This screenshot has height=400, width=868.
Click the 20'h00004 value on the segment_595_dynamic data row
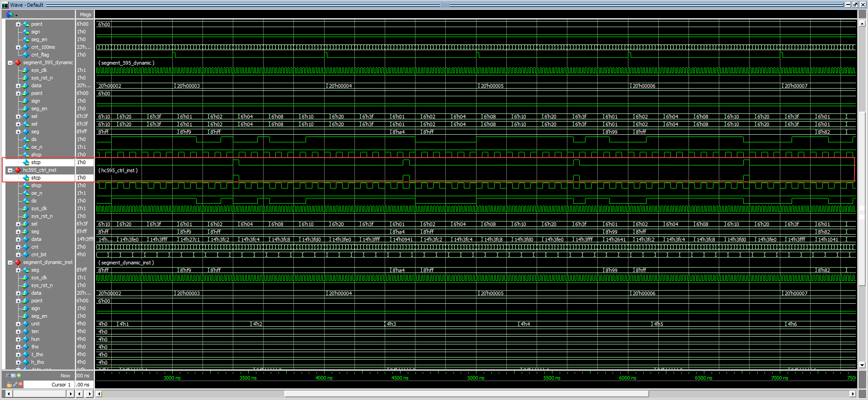340,86
